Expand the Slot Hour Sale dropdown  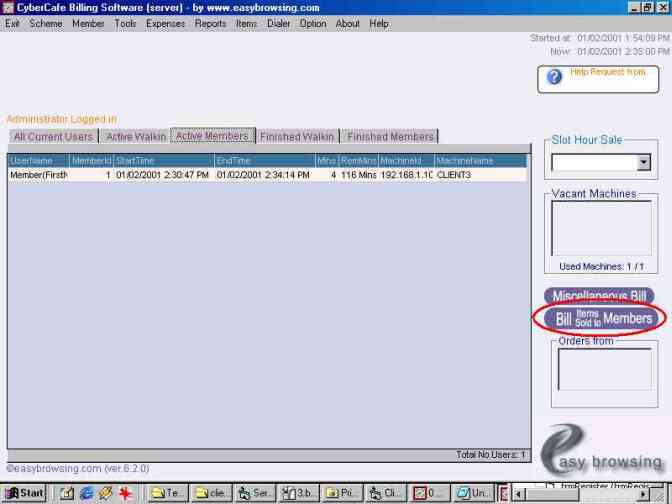643,162
